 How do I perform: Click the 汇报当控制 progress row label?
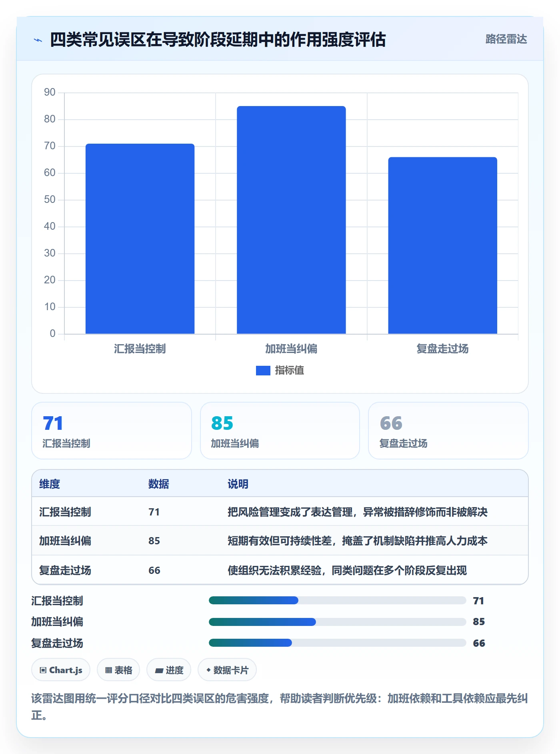(57, 601)
